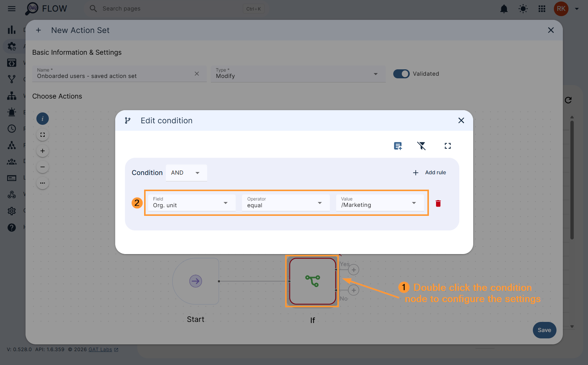Click the Search pages field
Screen dimensions: 588x365
click(x=176, y=9)
